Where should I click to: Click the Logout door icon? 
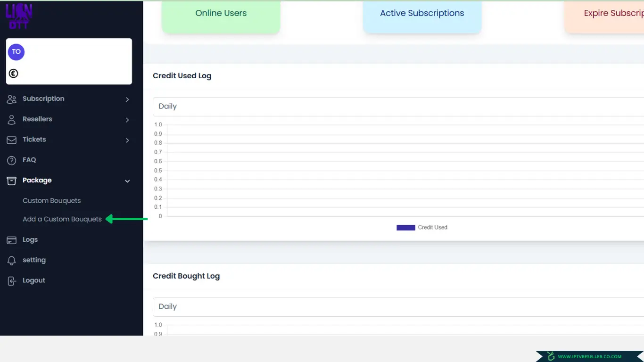point(11,281)
